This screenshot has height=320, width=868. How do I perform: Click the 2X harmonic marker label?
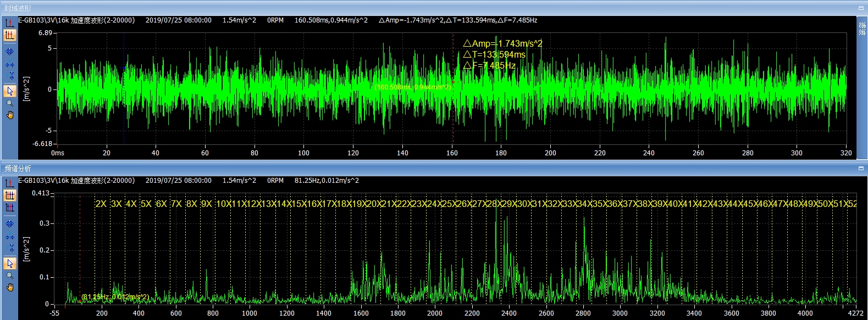pos(101,204)
